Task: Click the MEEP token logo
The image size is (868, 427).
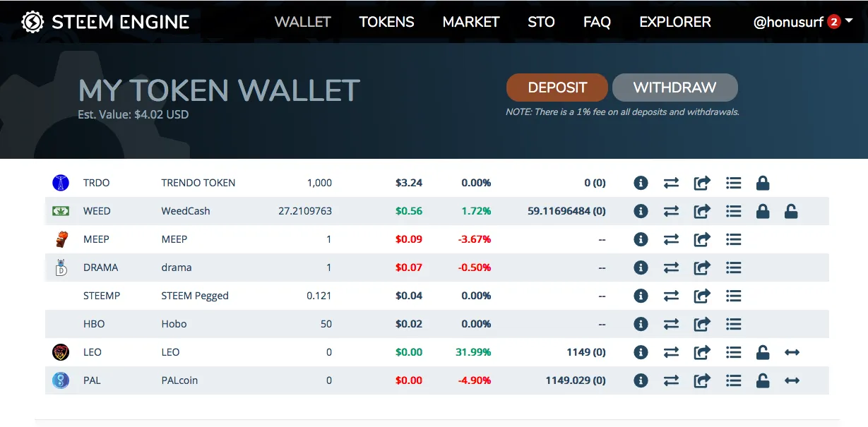Action: (61, 239)
